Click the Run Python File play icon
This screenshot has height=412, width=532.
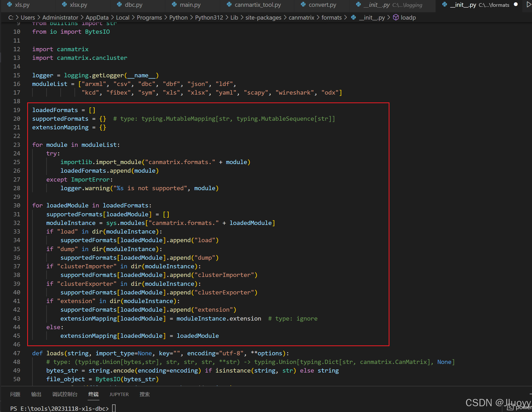click(x=528, y=4)
